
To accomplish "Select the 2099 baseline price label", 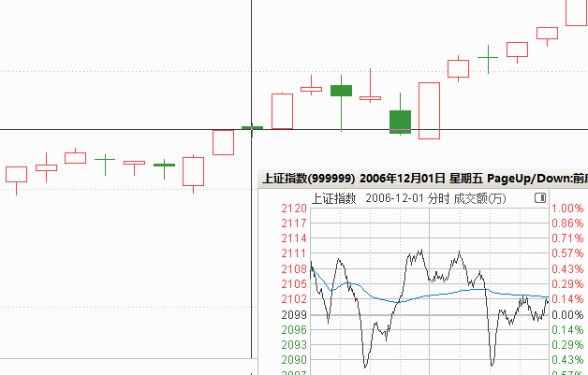I will [x=295, y=315].
